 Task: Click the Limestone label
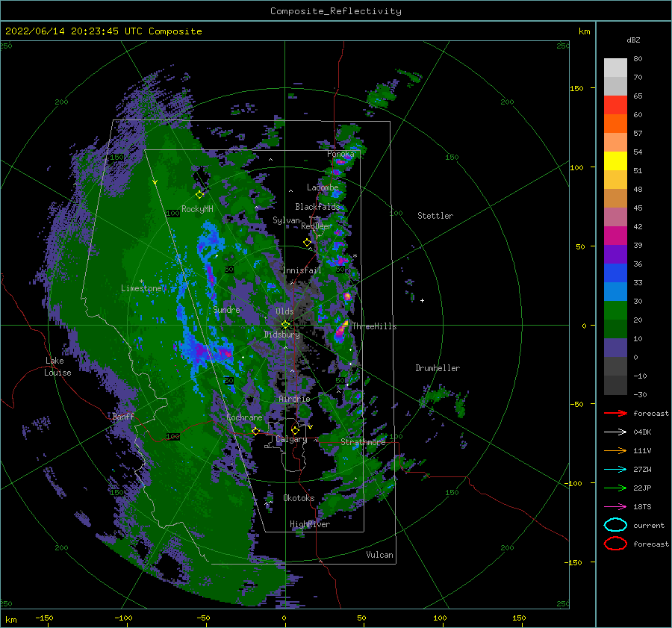[141, 288]
